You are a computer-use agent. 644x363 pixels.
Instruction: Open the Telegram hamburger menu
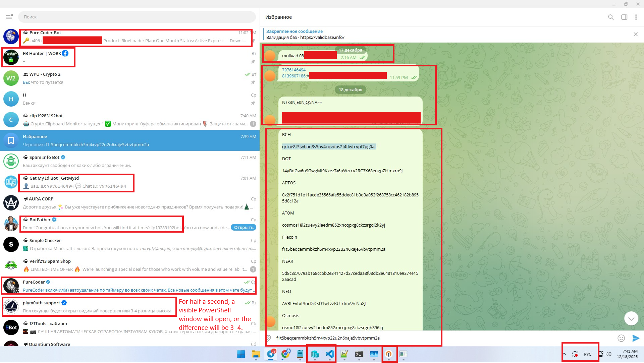coord(9,17)
